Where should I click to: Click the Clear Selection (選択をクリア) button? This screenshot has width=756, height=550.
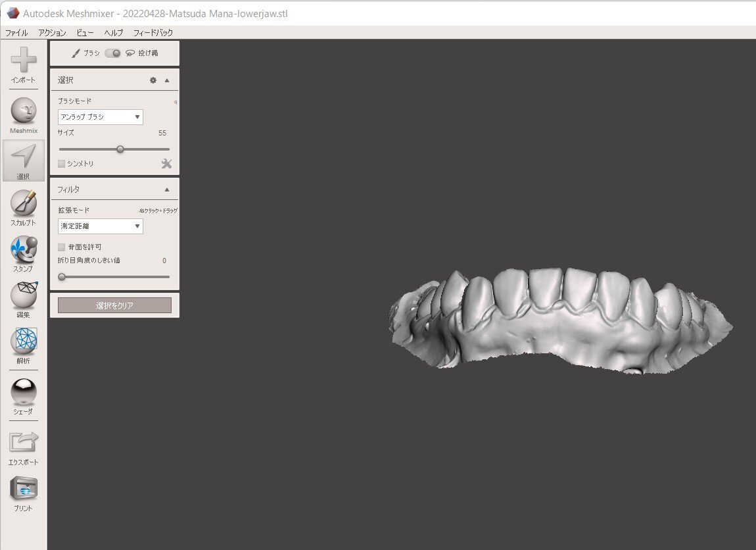pyautogui.click(x=115, y=305)
